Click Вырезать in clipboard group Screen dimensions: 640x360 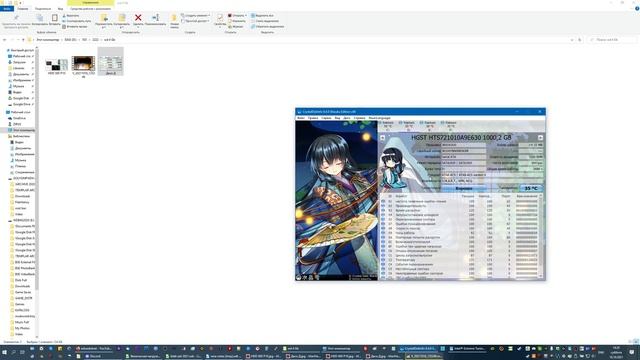tap(71, 16)
